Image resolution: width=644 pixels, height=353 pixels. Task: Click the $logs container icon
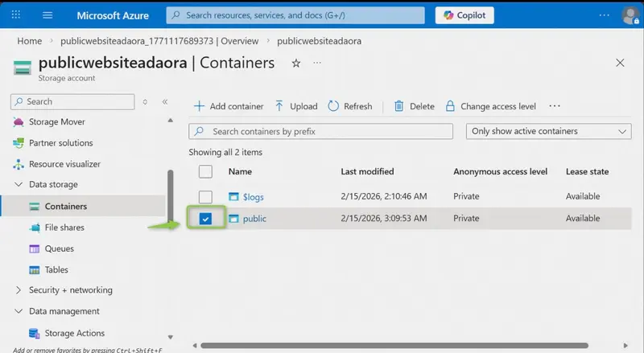pyautogui.click(x=233, y=197)
